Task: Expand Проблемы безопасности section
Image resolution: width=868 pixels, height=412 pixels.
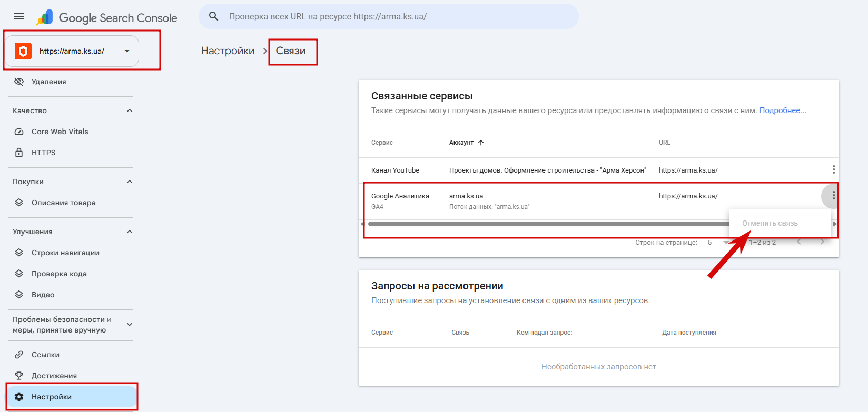Action: (130, 325)
